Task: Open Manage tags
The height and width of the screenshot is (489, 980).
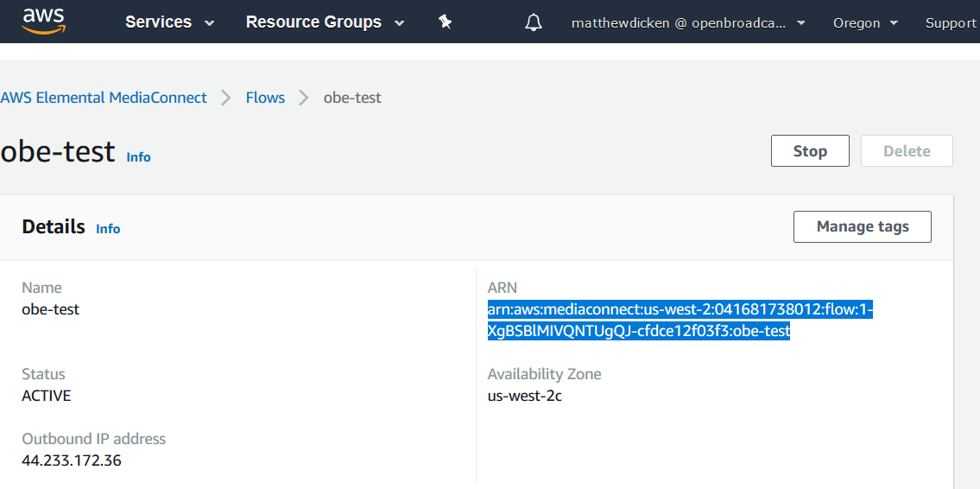Action: tap(863, 226)
